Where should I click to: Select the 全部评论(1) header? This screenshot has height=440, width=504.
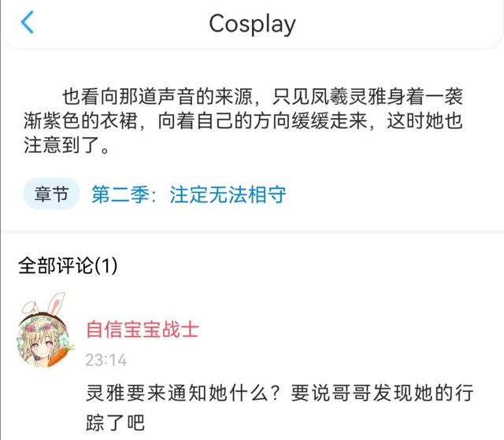68,265
